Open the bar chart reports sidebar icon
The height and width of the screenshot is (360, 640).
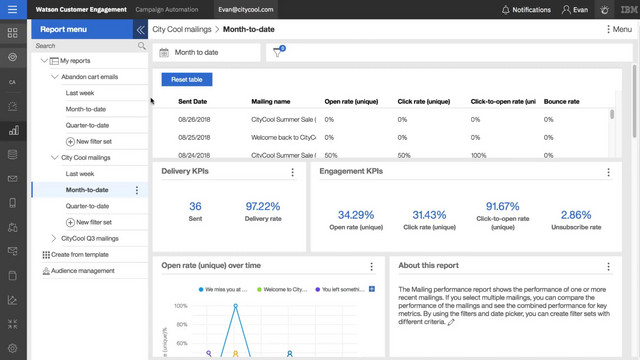tap(13, 131)
